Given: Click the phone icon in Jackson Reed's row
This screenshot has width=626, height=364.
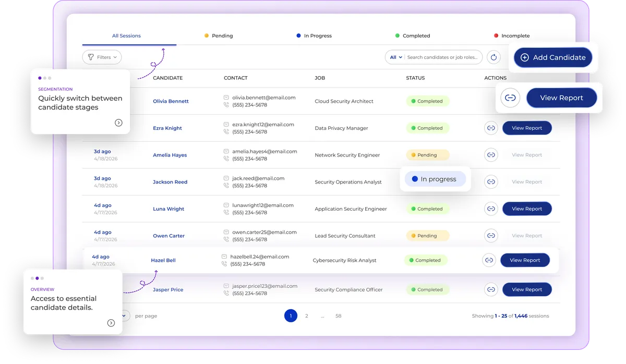Looking at the screenshot, I should [x=226, y=186].
